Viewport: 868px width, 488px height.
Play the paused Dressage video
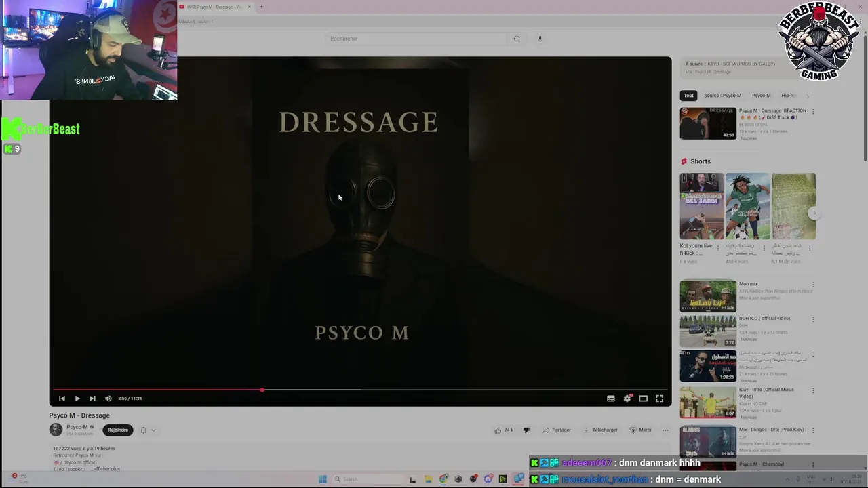[77, 399]
